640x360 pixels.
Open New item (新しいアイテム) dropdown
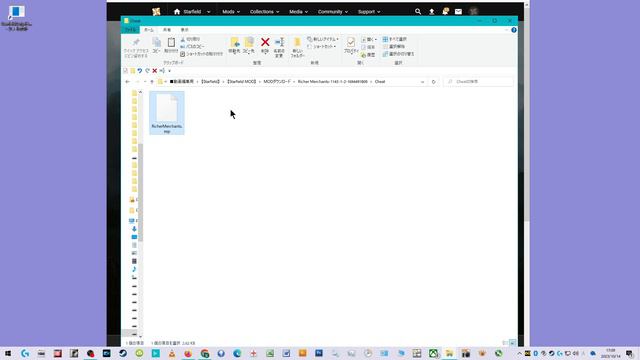(x=323, y=39)
